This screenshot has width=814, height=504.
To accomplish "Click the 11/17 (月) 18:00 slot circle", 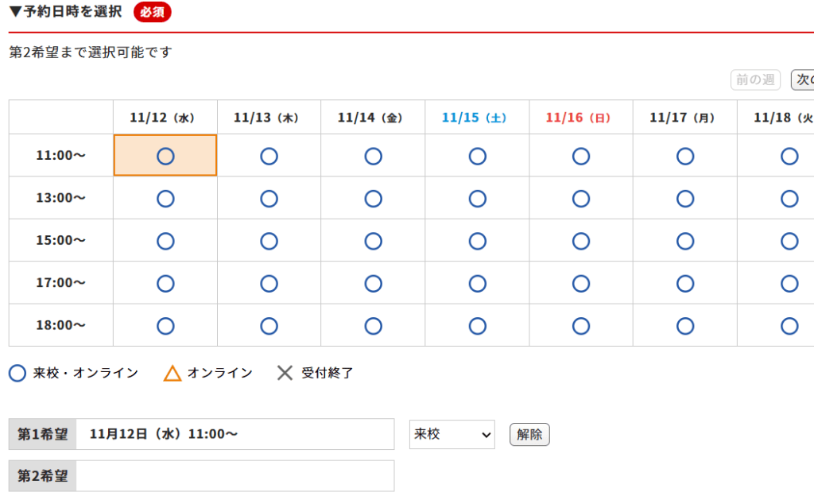I will point(685,326).
